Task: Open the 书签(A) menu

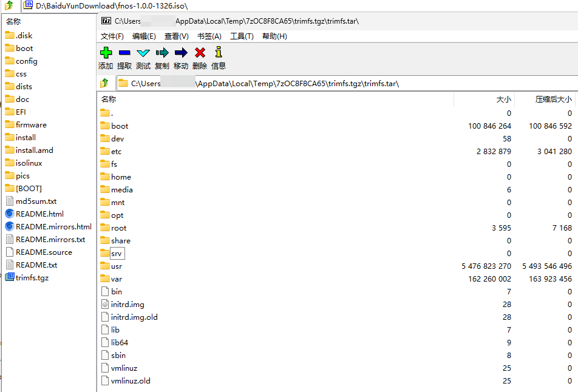Action: (209, 36)
